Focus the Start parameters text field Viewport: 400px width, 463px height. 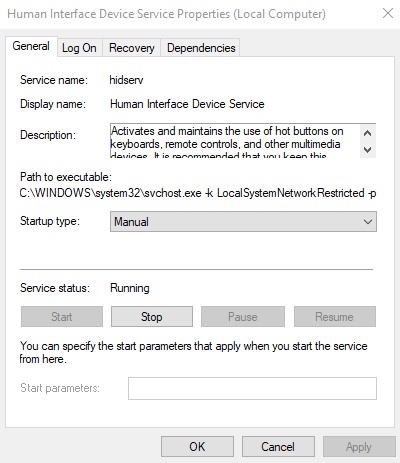click(x=252, y=388)
